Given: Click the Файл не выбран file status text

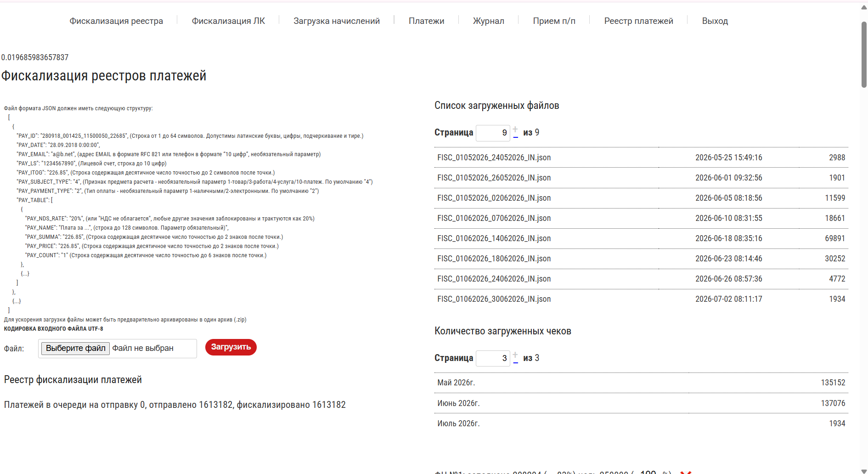Looking at the screenshot, I should pyautogui.click(x=143, y=348).
